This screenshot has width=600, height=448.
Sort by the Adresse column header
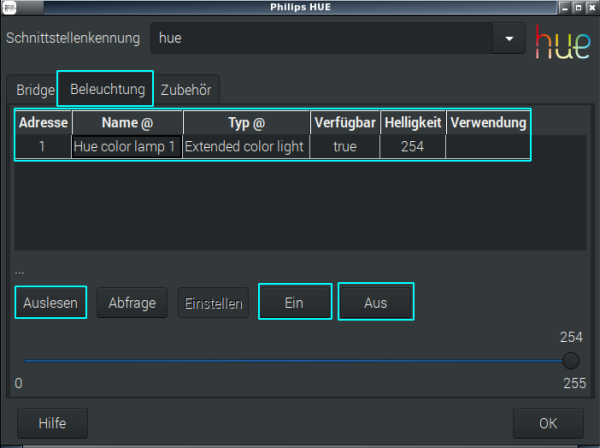click(43, 123)
